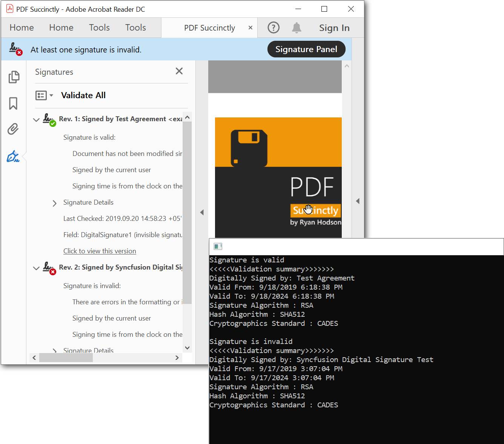Expand Signature Details under Rev. 1

[x=55, y=203]
